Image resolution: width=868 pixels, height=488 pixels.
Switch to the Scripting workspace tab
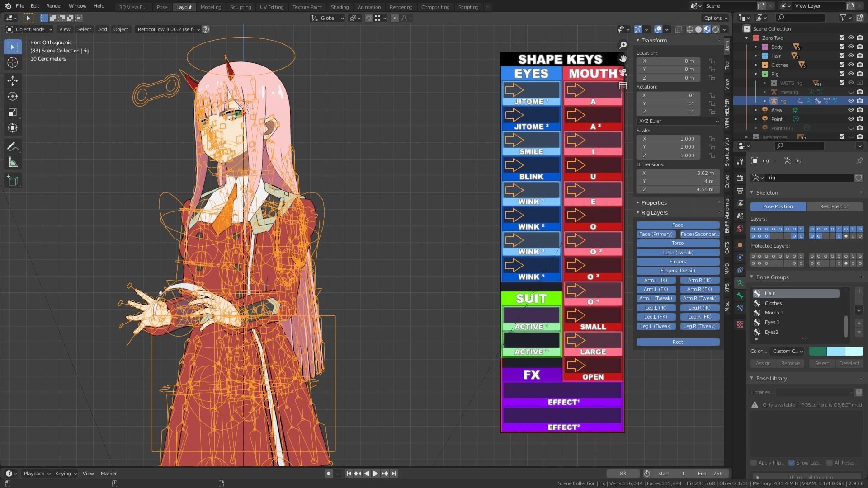(468, 7)
